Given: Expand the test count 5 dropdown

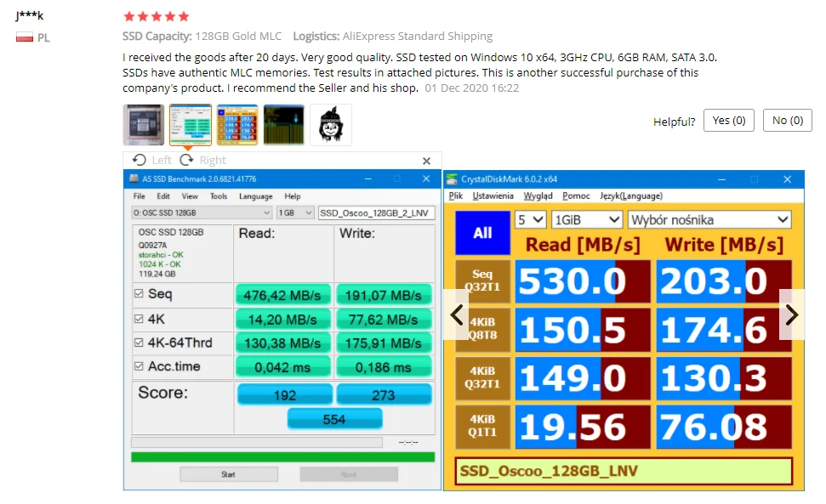Looking at the screenshot, I should (531, 219).
